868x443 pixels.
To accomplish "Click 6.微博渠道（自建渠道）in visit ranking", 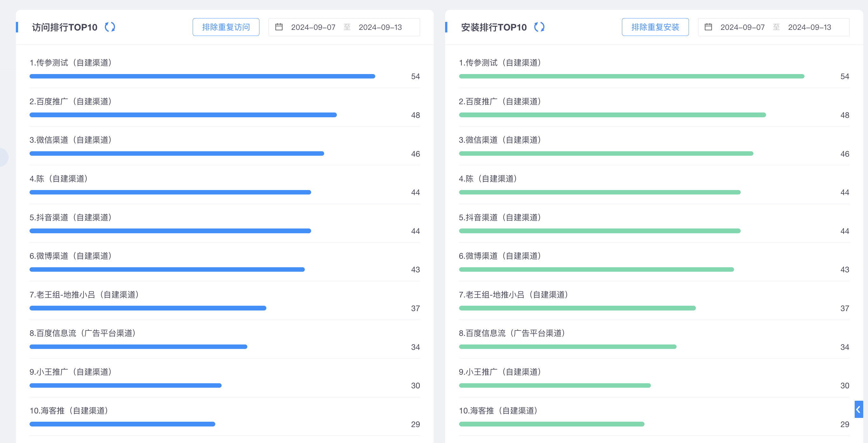I will pos(71,256).
